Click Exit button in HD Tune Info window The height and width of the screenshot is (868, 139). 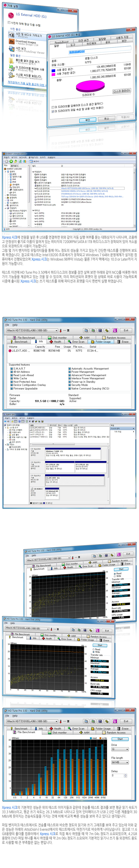pyautogui.click(x=126, y=331)
